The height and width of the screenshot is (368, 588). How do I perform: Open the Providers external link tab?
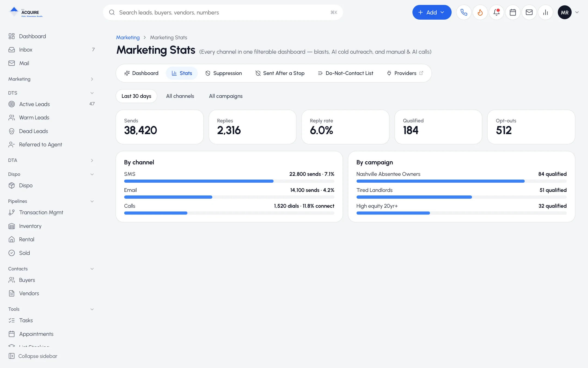(x=405, y=73)
